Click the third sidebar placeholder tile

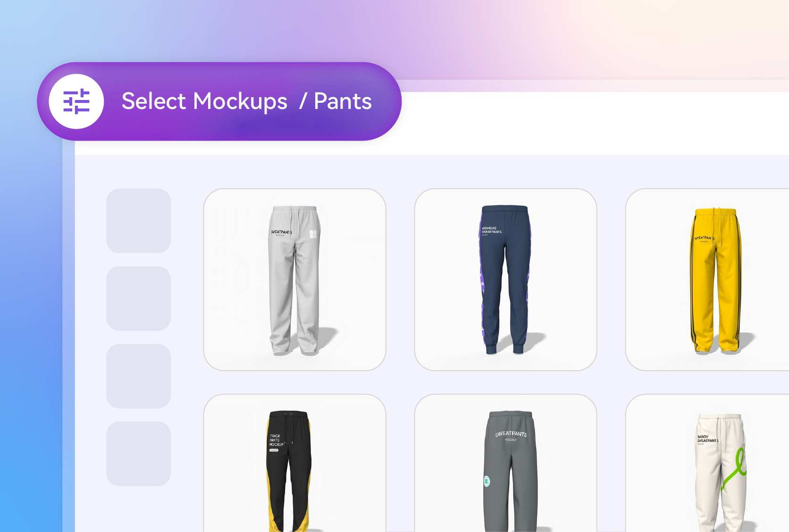(138, 376)
